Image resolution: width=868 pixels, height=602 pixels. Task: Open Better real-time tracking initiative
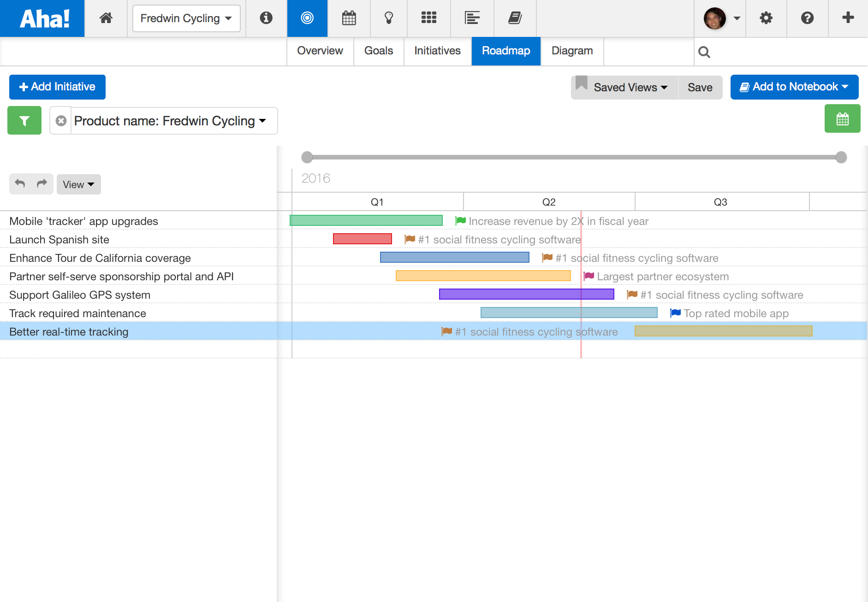[69, 332]
